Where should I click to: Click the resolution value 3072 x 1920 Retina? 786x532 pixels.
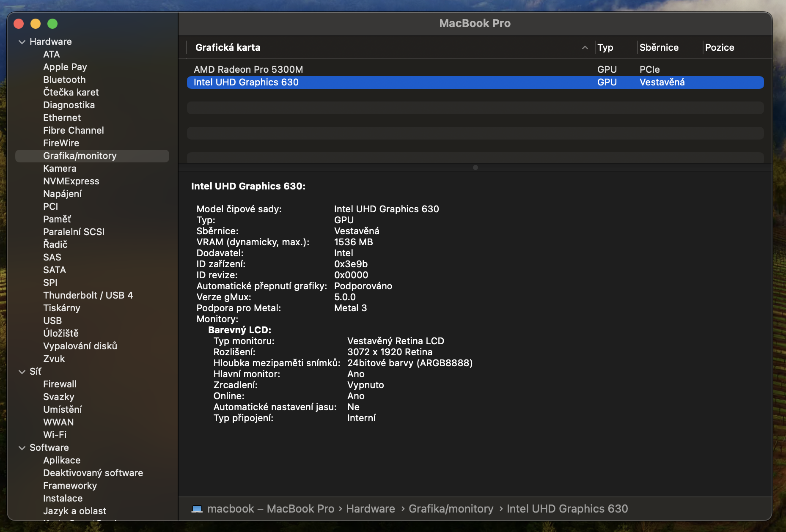point(390,352)
